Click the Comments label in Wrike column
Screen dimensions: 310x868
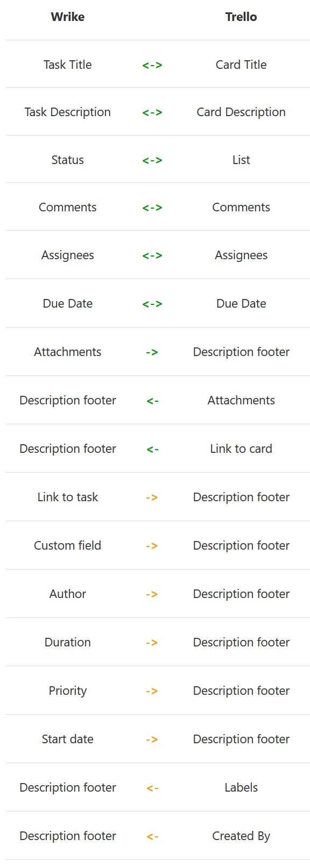pyautogui.click(x=67, y=207)
